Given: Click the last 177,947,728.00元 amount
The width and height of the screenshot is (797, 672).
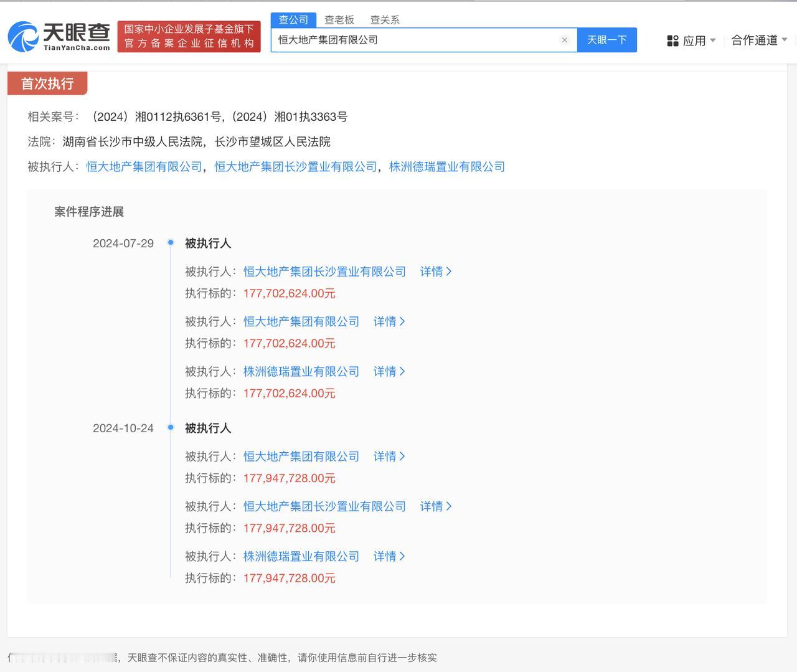Looking at the screenshot, I should pyautogui.click(x=290, y=578).
